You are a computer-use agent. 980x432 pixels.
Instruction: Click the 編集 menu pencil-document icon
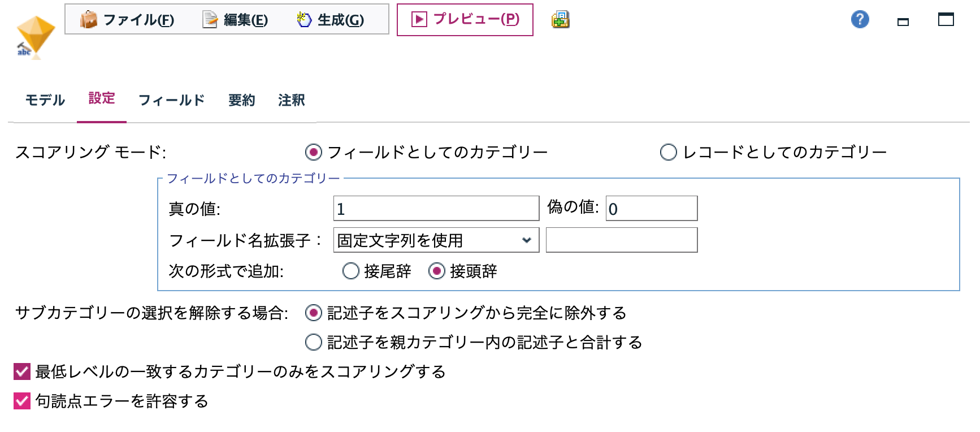tap(209, 19)
